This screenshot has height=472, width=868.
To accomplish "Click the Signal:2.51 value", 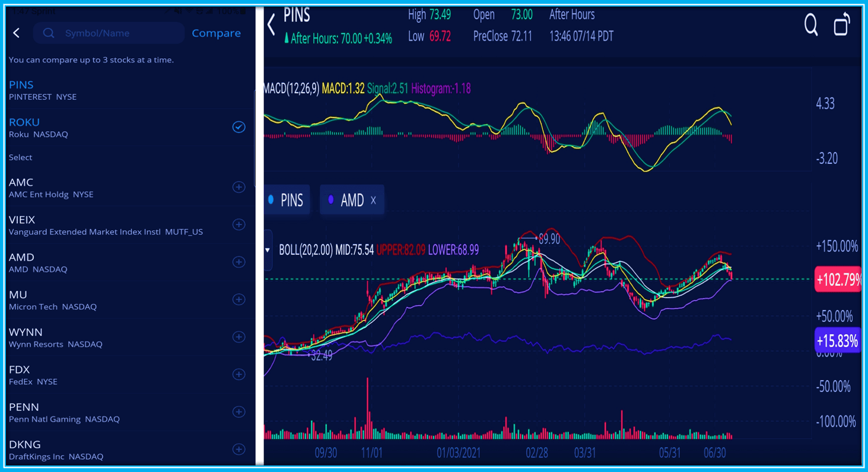I will (x=387, y=88).
